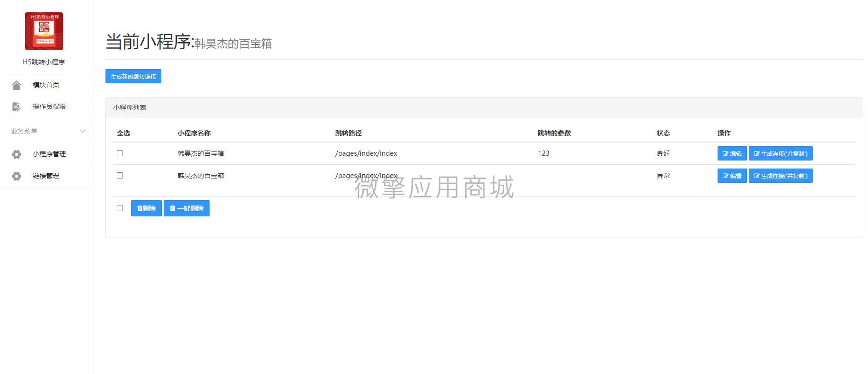This screenshot has width=868, height=374.
Task: Open 模块首页 menu item
Action: point(45,85)
